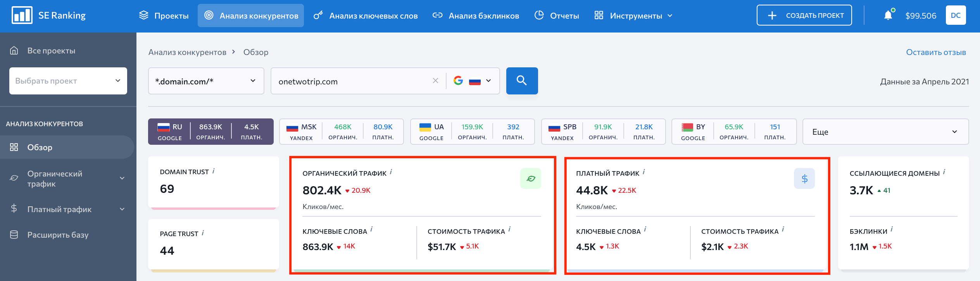
Task: Click the Russian flag in search bar
Action: (x=475, y=81)
